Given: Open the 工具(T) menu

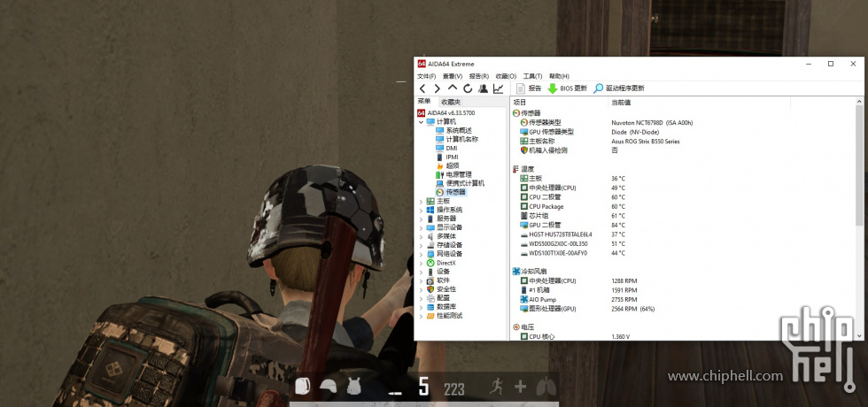Looking at the screenshot, I should coord(532,76).
